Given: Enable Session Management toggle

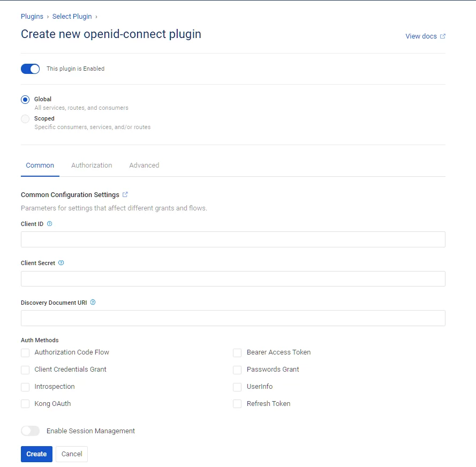Looking at the screenshot, I should click(x=31, y=431).
